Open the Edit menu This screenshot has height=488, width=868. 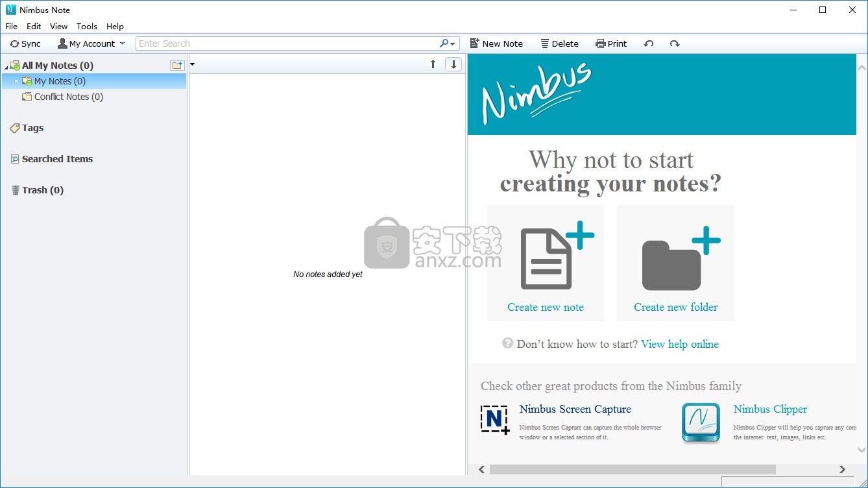coord(34,27)
